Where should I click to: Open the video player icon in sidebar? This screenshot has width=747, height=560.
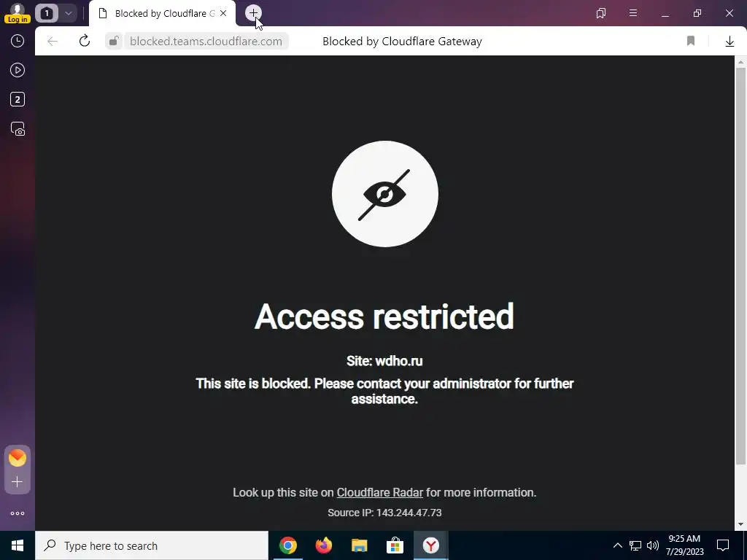[18, 71]
